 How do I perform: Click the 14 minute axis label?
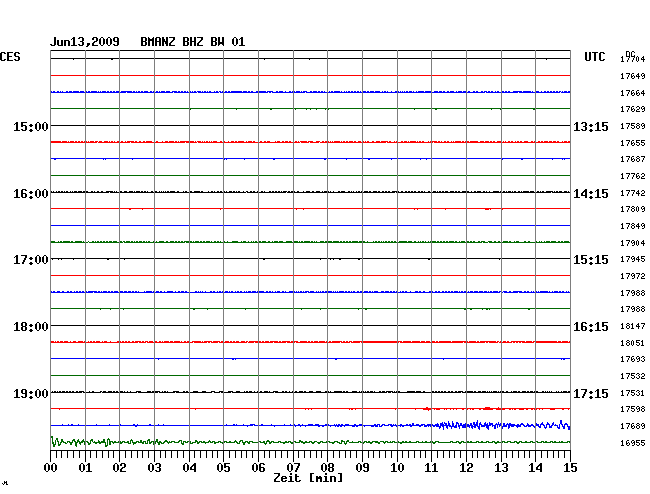pos(535,468)
